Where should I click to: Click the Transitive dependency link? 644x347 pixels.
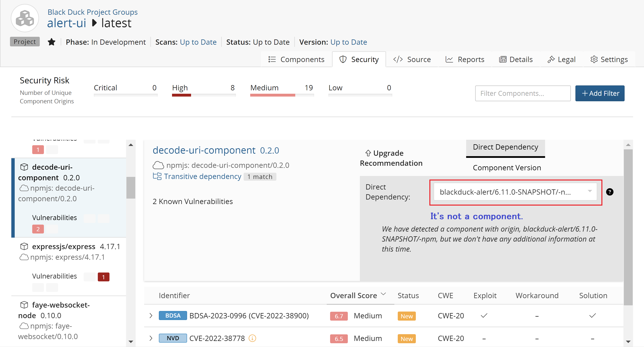coord(203,176)
